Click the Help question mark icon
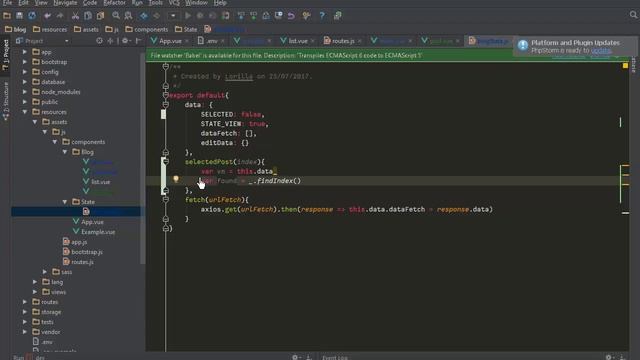640x360 pixels. (x=322, y=16)
